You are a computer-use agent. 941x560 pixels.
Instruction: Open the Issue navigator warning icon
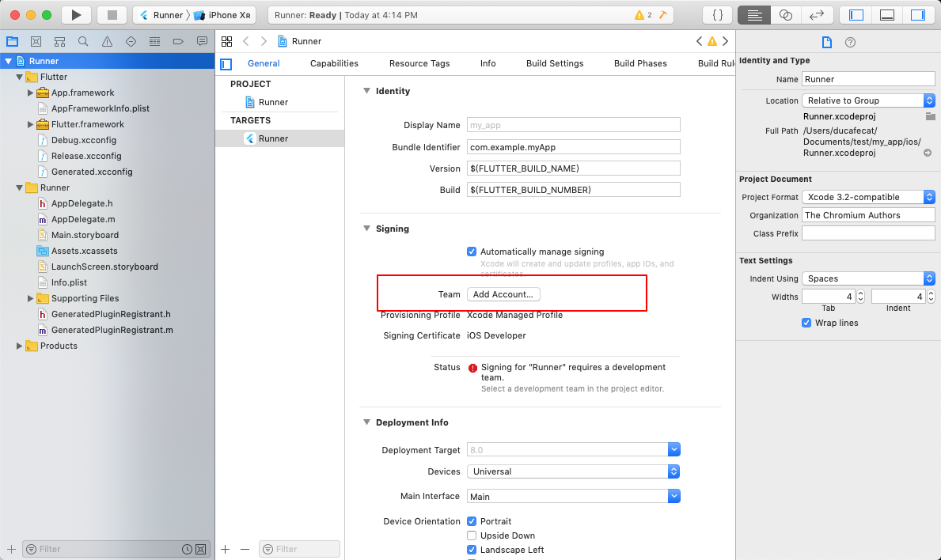tap(107, 41)
